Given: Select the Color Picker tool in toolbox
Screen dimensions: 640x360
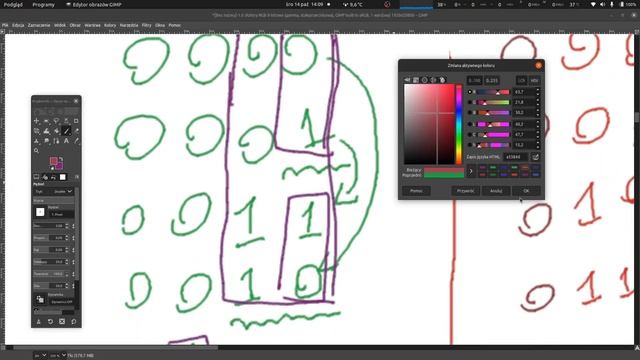Looking at the screenshot, I should [76, 141].
